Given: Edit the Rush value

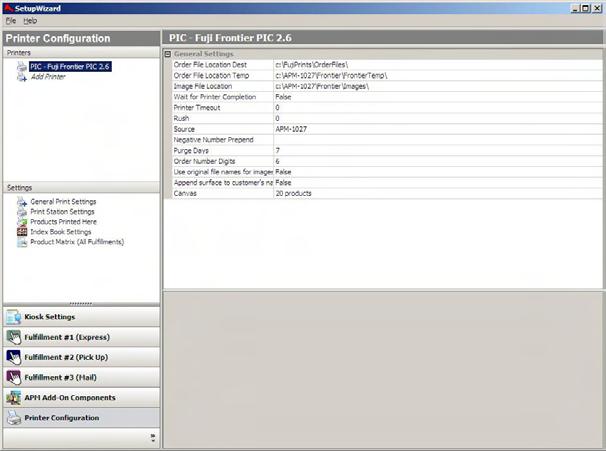Looking at the screenshot, I should (438, 119).
